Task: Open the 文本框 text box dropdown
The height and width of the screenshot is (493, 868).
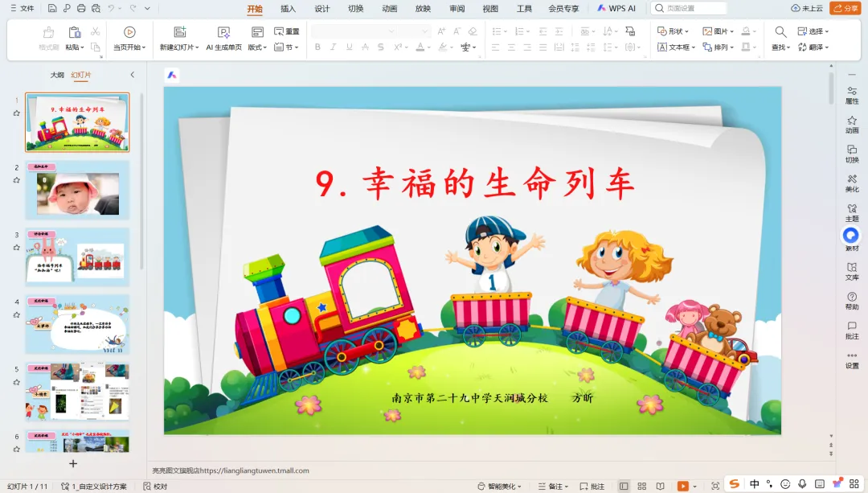Action: tap(676, 47)
